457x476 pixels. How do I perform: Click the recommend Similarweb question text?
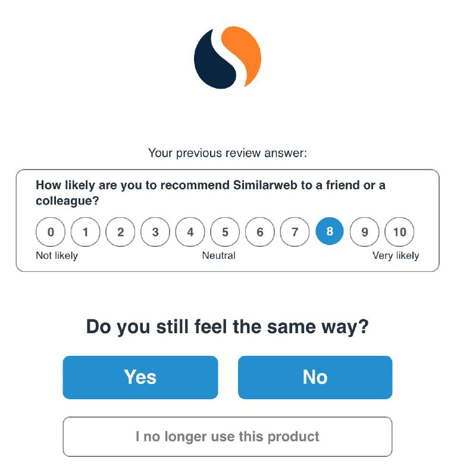tap(211, 193)
